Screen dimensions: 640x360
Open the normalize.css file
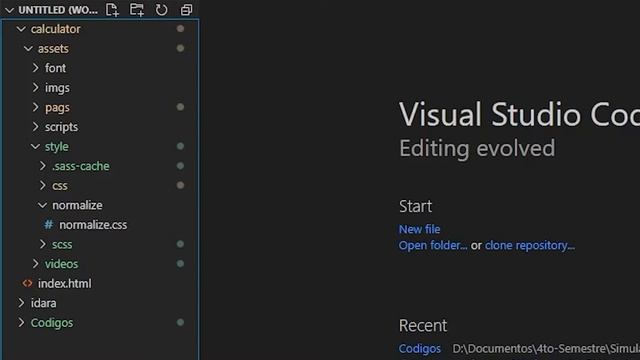93,224
